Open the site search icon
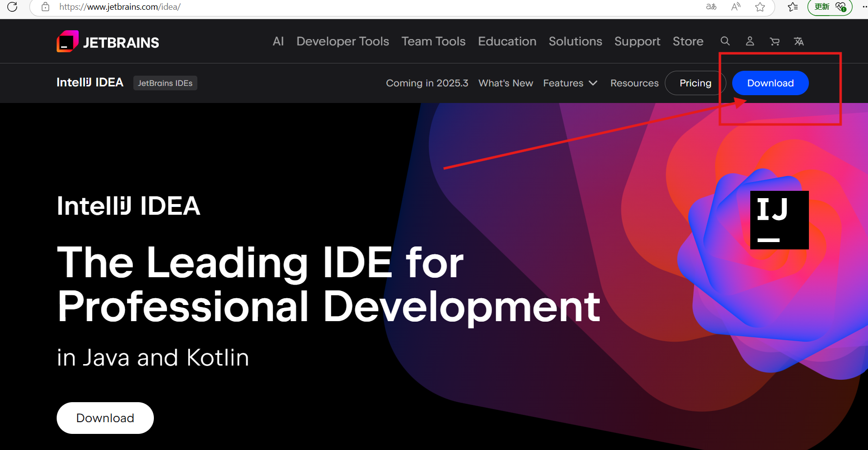 (725, 41)
